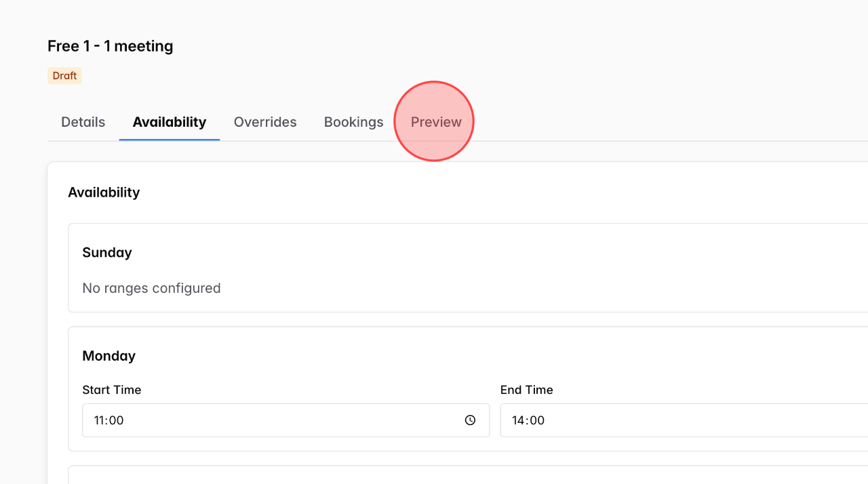Viewport: 868px width, 484px height.
Task: Click the Sunday heading
Action: coord(107,252)
